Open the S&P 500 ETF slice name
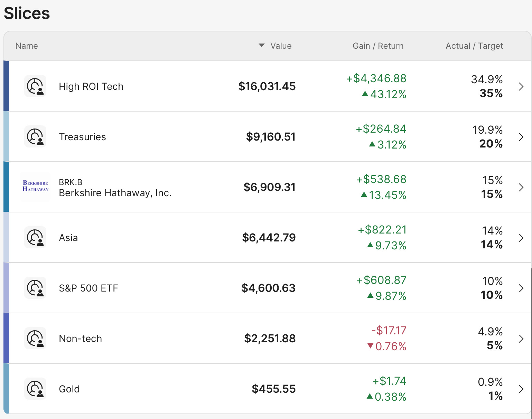Screen dimensions: 532x419 pyautogui.click(x=88, y=288)
